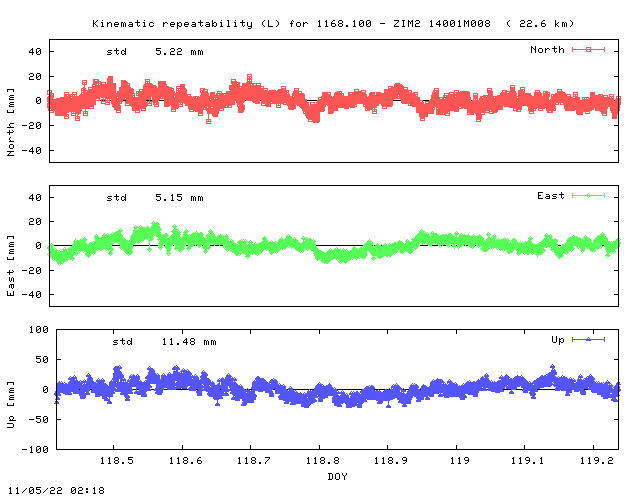Click the East legend label
The height and width of the screenshot is (496, 640).
click(551, 196)
